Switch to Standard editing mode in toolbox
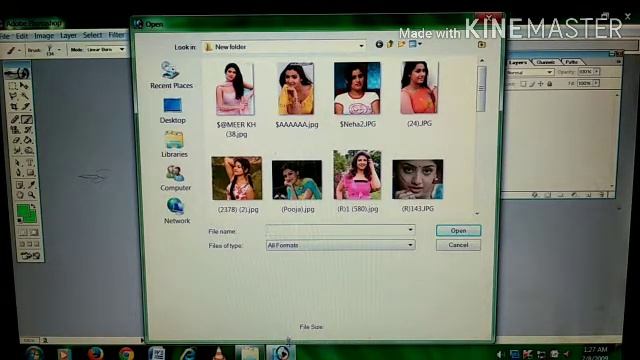Image resolution: width=640 pixels, height=360 pixels. click(x=22, y=232)
